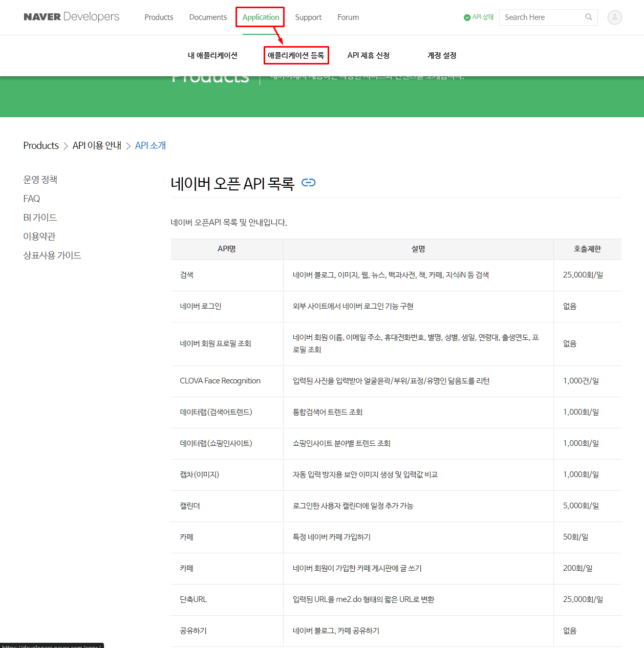This screenshot has height=648, width=644.
Task: Click the search magnifier icon
Action: coord(589,17)
